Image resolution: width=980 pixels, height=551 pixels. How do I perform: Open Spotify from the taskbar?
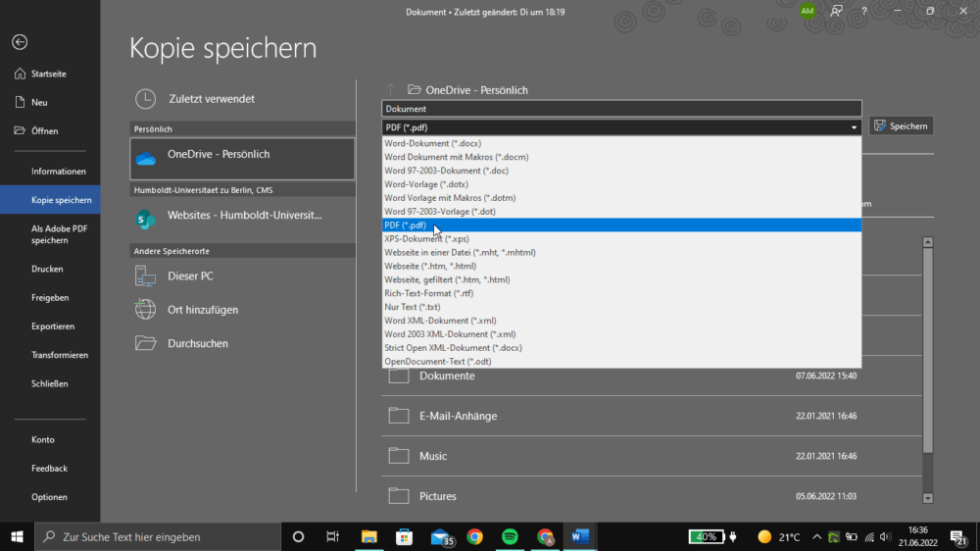coord(510,536)
